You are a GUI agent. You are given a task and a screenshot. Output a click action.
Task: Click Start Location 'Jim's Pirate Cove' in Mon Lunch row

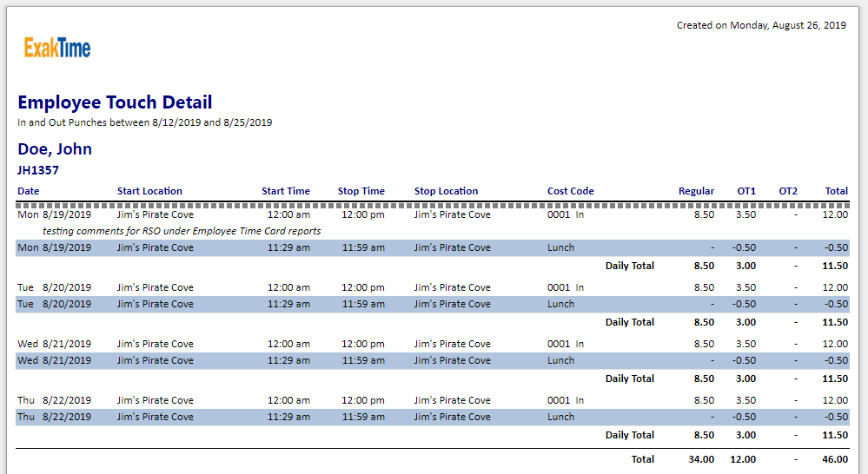pos(155,247)
